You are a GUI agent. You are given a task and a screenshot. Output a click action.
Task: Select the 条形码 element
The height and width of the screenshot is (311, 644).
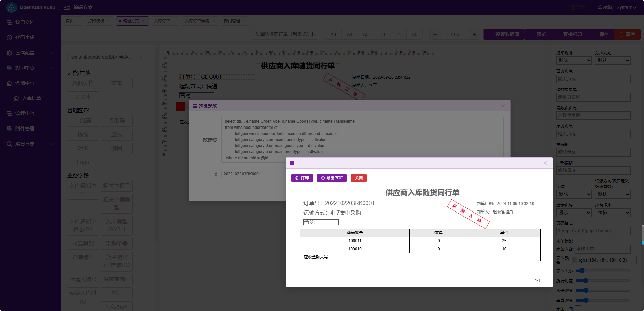point(117,121)
